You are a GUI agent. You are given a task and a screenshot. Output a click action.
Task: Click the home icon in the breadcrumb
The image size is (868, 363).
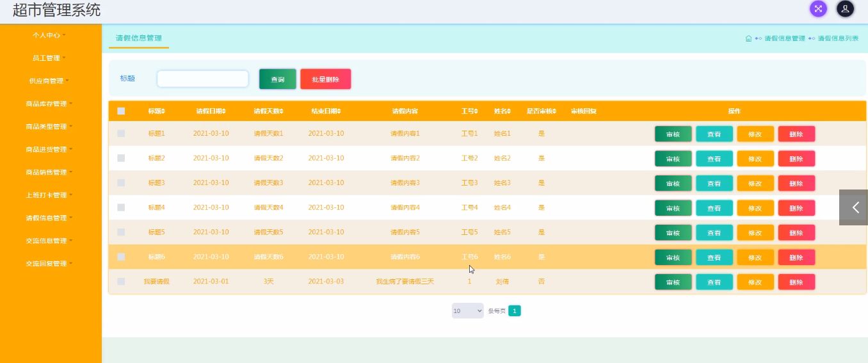(x=748, y=38)
